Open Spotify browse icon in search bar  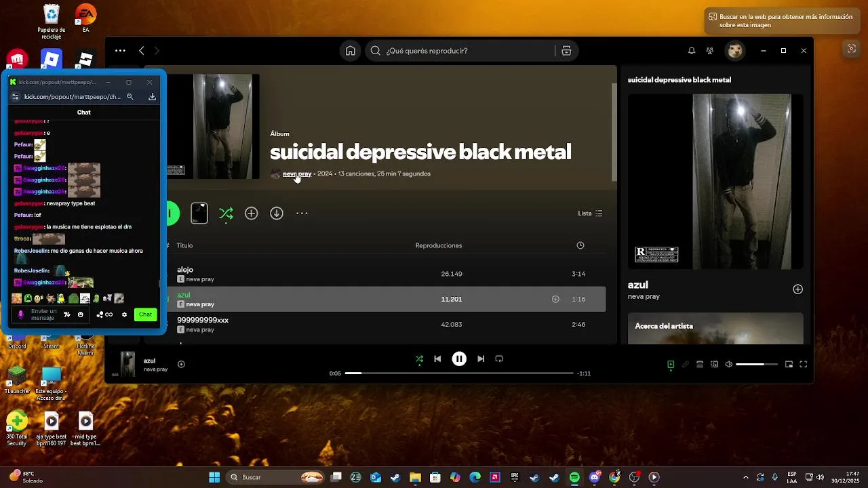click(566, 51)
